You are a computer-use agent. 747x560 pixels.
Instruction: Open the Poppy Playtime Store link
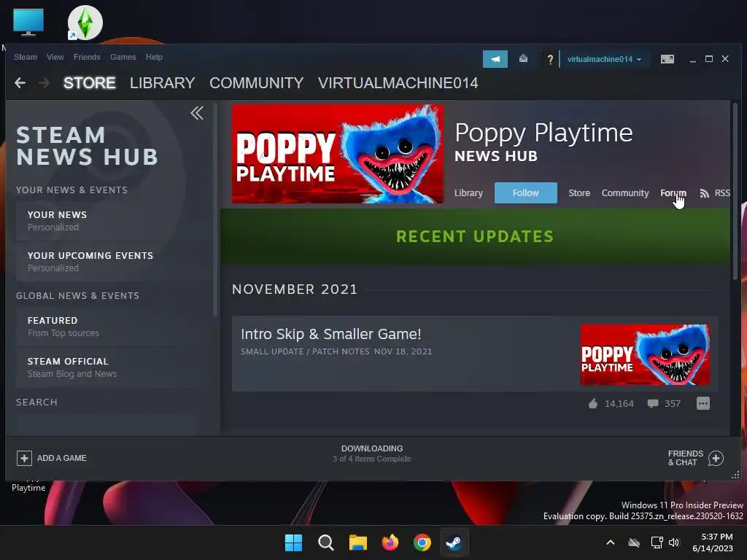point(579,192)
